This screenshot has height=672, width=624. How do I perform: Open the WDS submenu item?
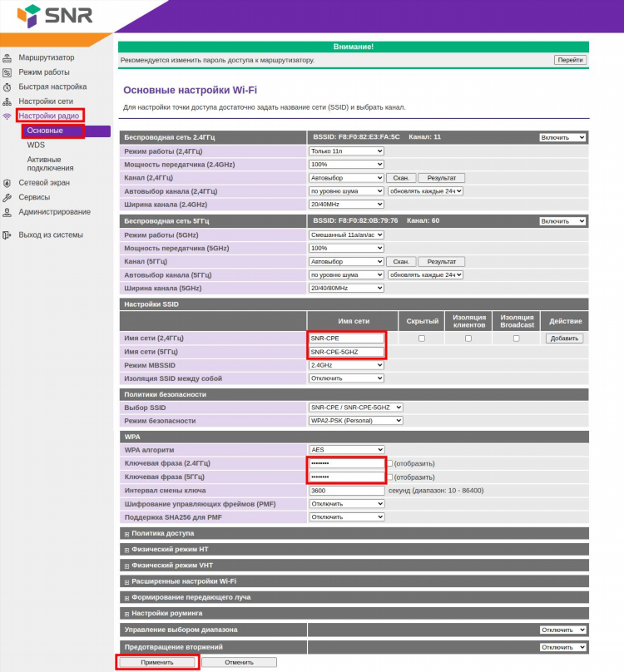click(x=36, y=145)
